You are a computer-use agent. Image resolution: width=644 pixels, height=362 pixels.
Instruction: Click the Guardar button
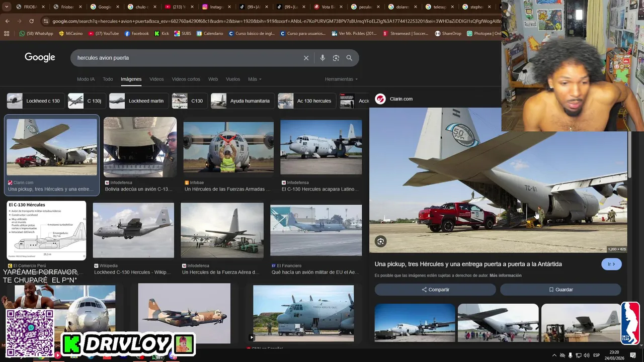[x=560, y=290]
